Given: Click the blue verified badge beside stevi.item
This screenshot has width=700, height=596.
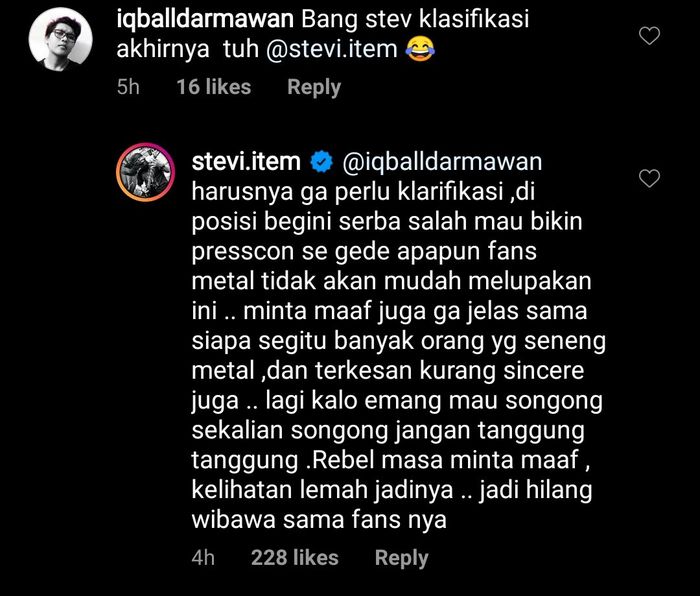Looking at the screenshot, I should 321,162.
